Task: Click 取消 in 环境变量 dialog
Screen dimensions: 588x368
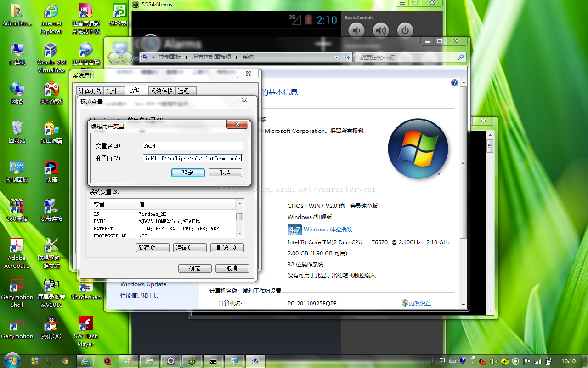Action: coord(232,268)
